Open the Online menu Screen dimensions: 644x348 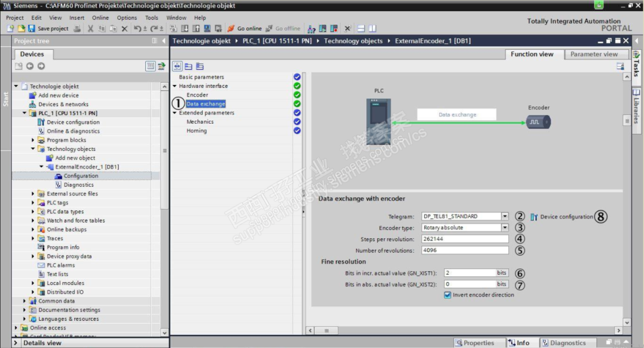click(100, 18)
